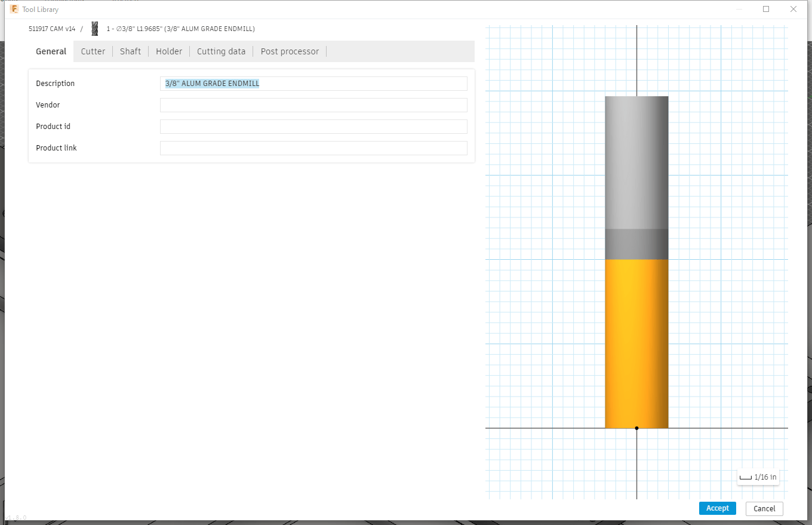
Task: Click the Cancel button
Action: [764, 508]
